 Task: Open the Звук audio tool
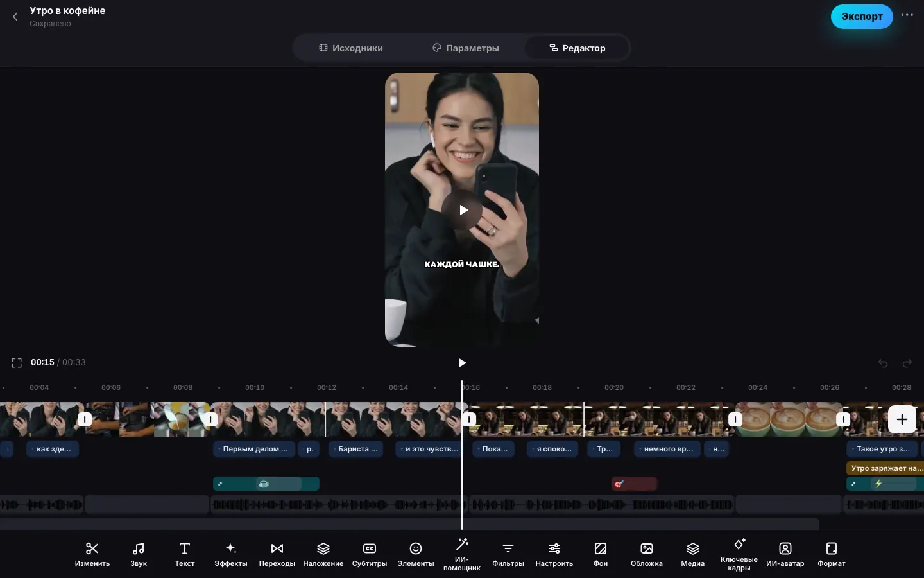click(139, 554)
